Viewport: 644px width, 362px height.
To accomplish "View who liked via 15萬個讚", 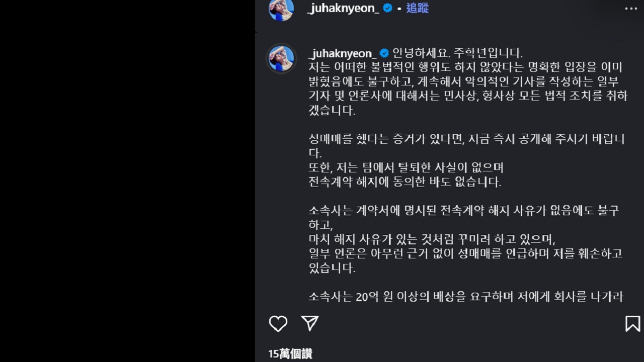I will pyautogui.click(x=290, y=354).
